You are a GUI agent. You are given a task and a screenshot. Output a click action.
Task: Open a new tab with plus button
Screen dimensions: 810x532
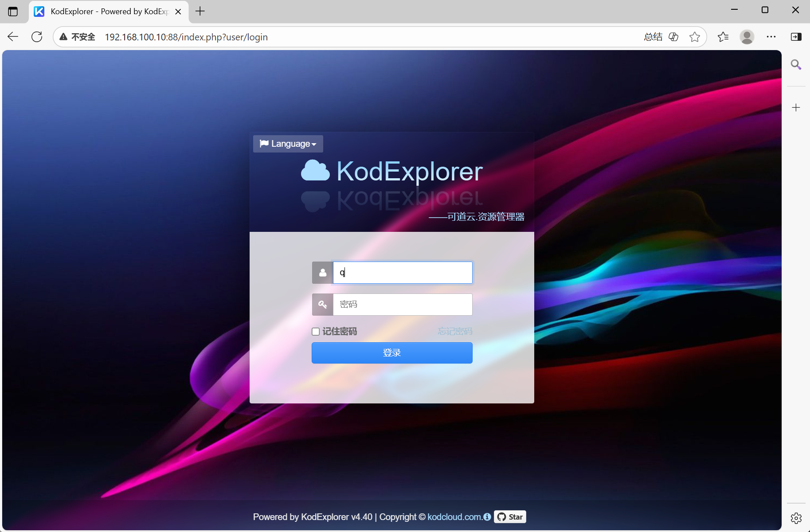[x=200, y=11]
